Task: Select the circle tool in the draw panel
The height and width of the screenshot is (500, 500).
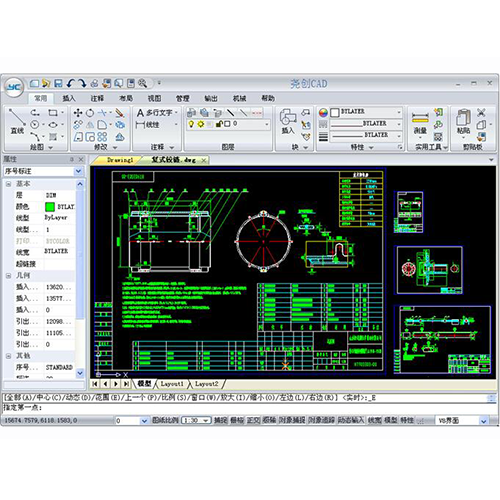Action: tap(35, 125)
